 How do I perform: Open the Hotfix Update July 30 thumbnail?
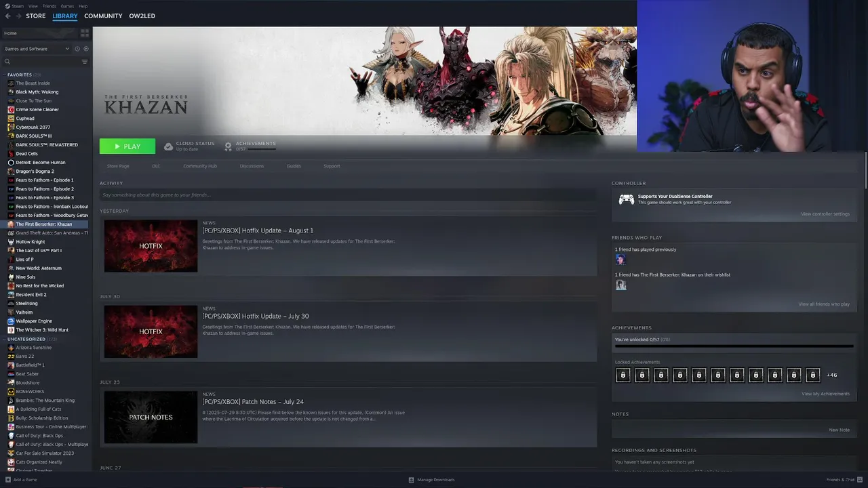pos(151,331)
